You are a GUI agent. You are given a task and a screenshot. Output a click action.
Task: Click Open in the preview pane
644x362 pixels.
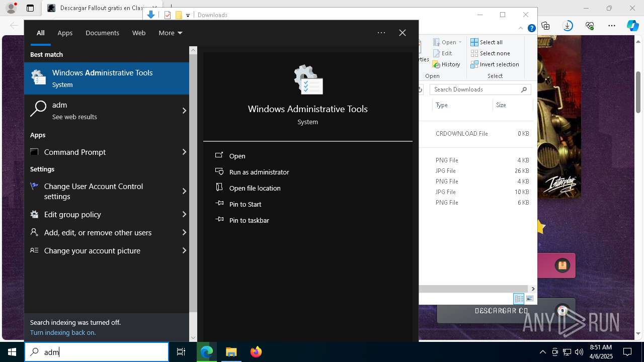pyautogui.click(x=237, y=156)
